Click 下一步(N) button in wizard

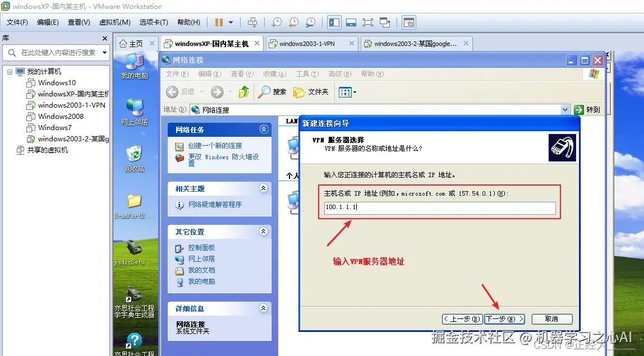pyautogui.click(x=504, y=319)
